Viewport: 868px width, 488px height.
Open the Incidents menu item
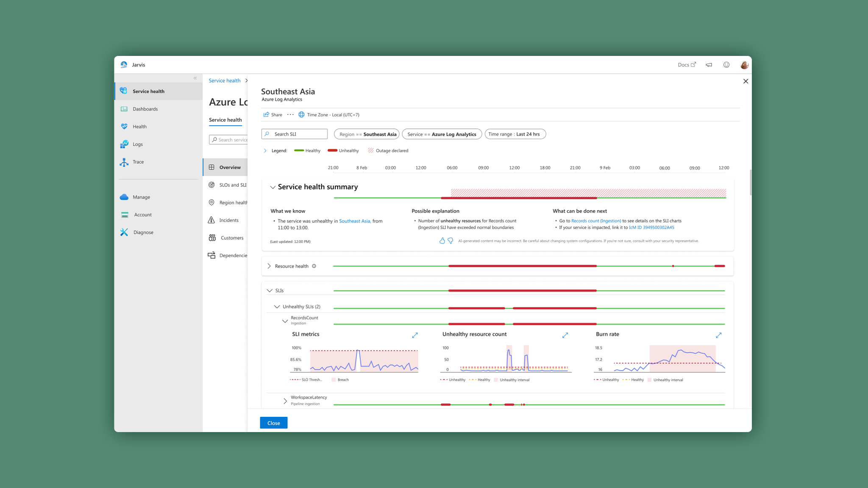click(229, 220)
